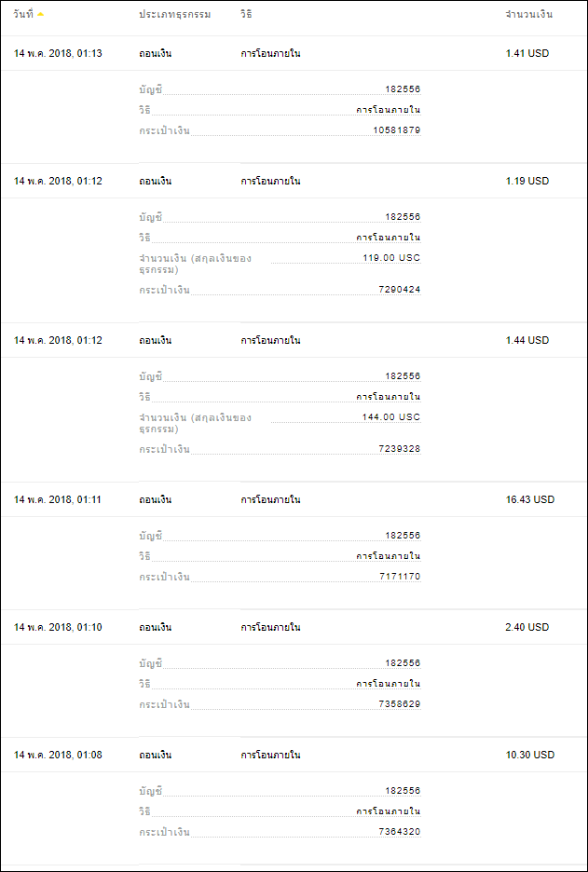
Task: Click the ประเภทธุรกรรม column header
Action: click(174, 15)
